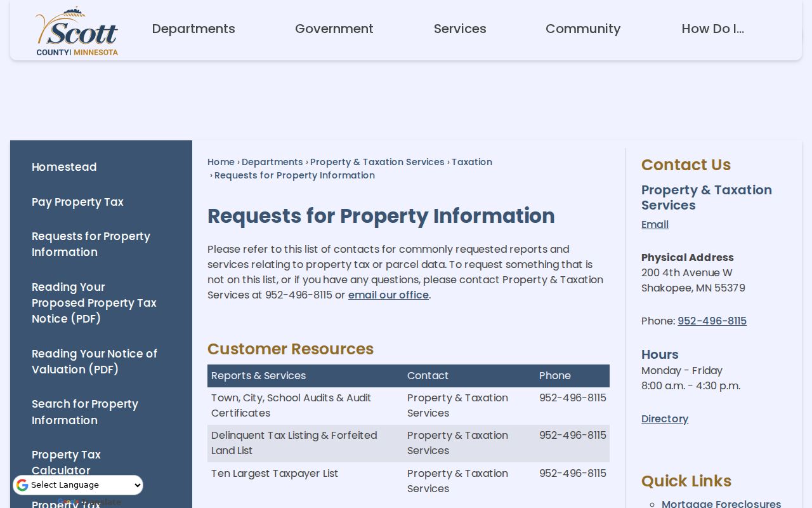Click the Property & Taxation Services contact heading
Image resolution: width=812 pixels, height=508 pixels.
click(707, 197)
